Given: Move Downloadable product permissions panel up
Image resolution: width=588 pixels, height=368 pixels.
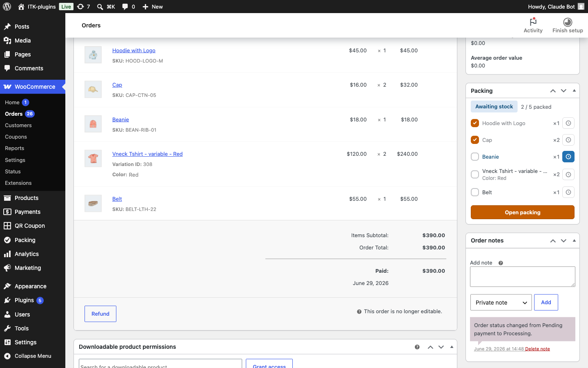Looking at the screenshot, I should pyautogui.click(x=430, y=347).
